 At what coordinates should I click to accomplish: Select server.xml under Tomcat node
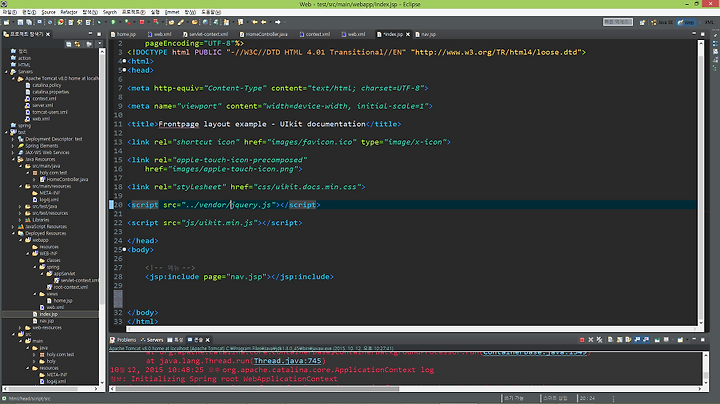[43, 106]
